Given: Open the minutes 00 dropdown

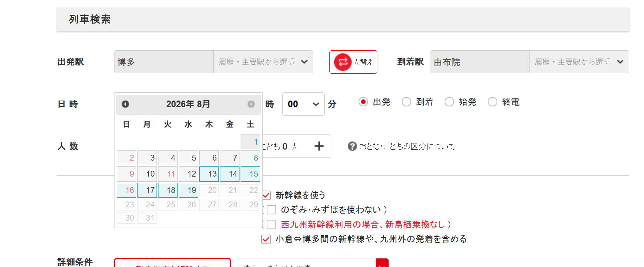Looking at the screenshot, I should click(x=303, y=104).
